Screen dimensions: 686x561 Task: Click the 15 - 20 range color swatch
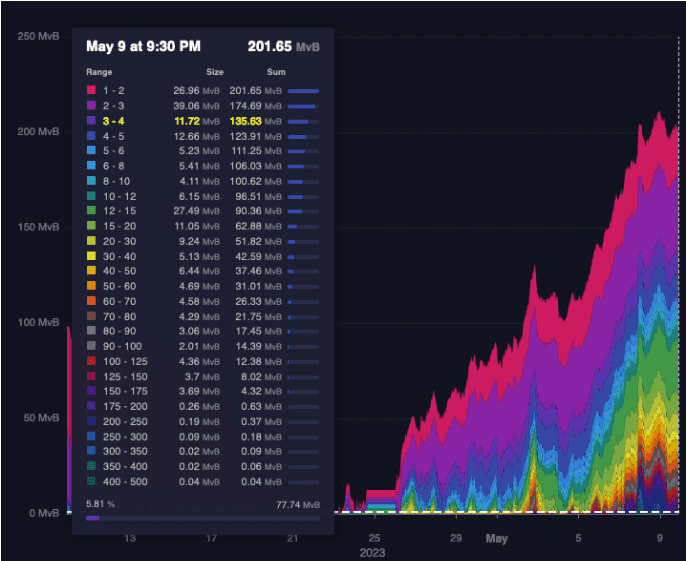pyautogui.click(x=91, y=226)
